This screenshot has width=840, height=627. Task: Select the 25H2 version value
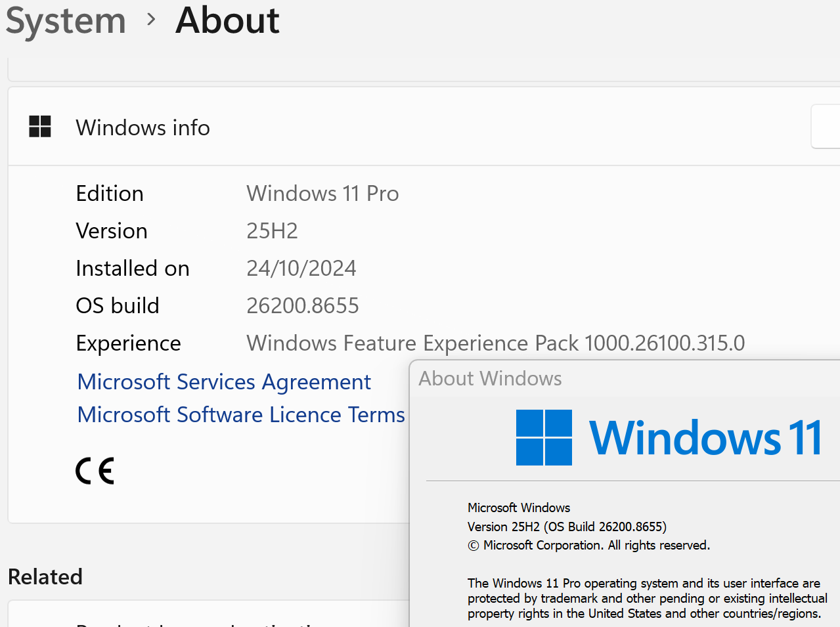coord(272,231)
